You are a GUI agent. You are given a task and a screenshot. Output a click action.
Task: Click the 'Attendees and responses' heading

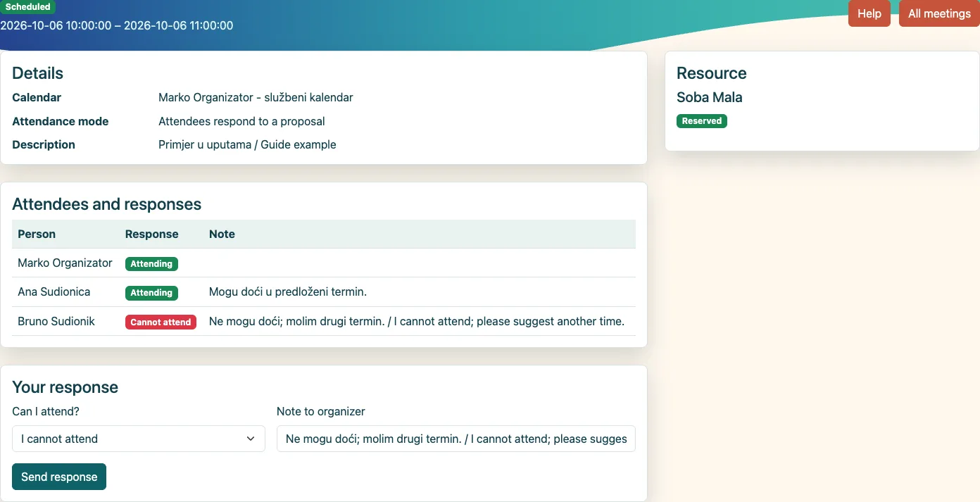(x=107, y=204)
